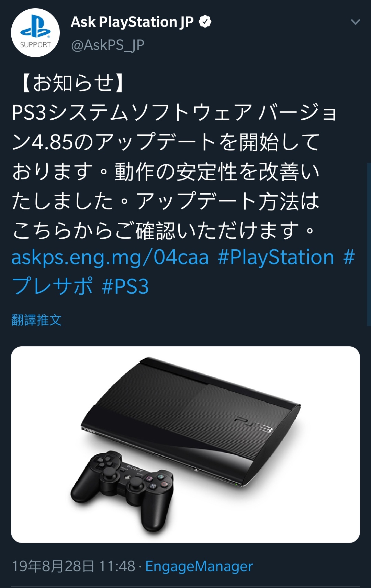Translate the tweet via 翻譯推文
This screenshot has height=588, width=371.
click(36, 320)
